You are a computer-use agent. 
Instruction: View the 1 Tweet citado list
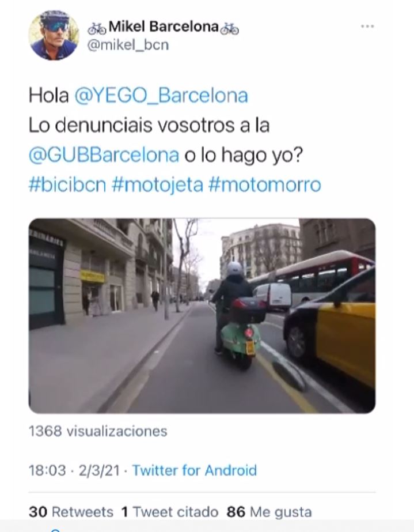170,512
